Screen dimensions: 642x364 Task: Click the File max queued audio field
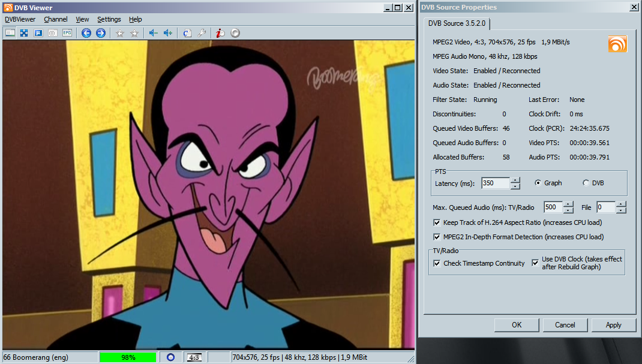606,207
